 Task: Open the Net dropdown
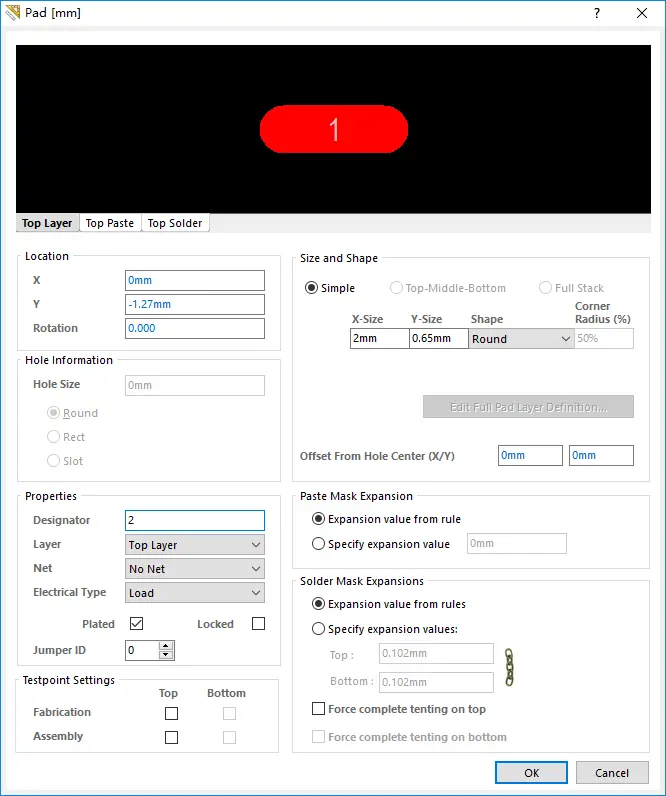click(195, 569)
